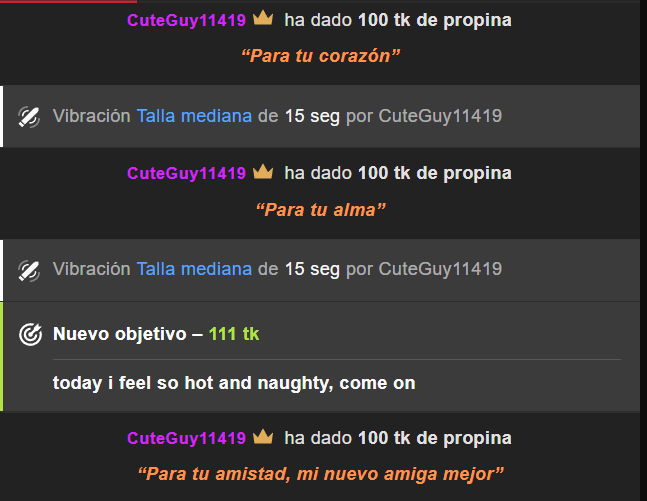Viewport: 647px width, 501px height.
Task: Click '100 tk de propina' above 'Para tu alma'
Action: (434, 173)
